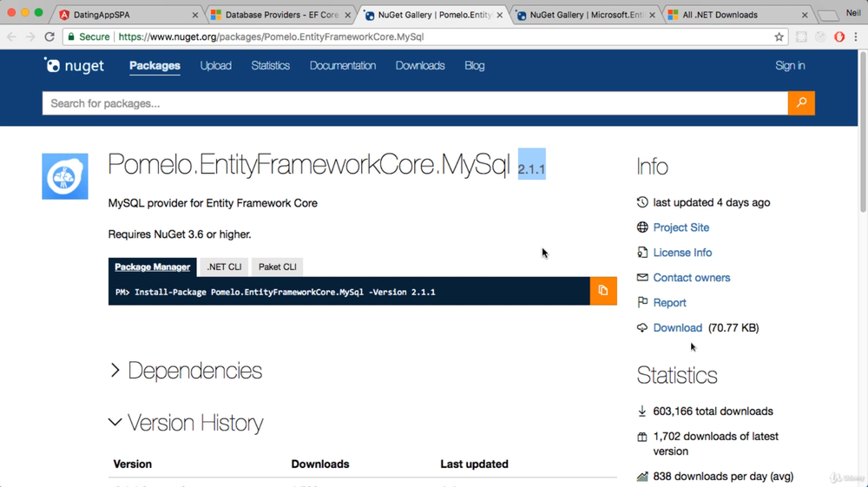Click the Download package link
The height and width of the screenshot is (487, 868).
[x=678, y=327]
